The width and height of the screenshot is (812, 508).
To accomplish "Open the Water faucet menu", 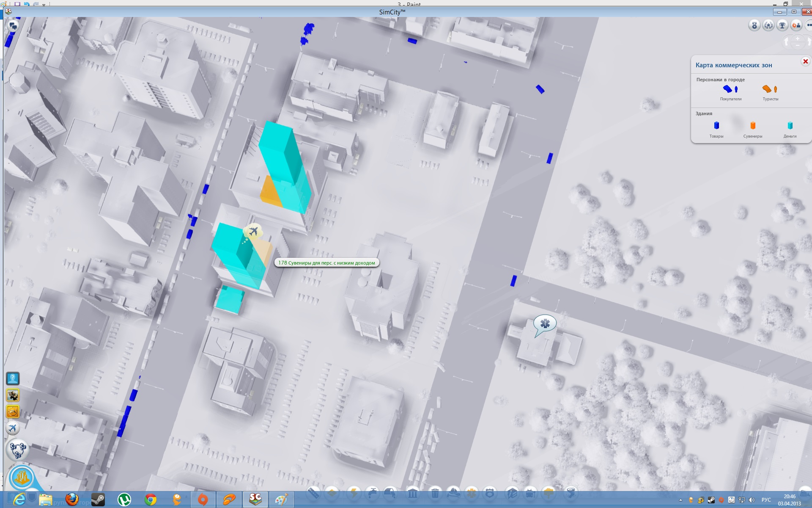I will point(372,493).
